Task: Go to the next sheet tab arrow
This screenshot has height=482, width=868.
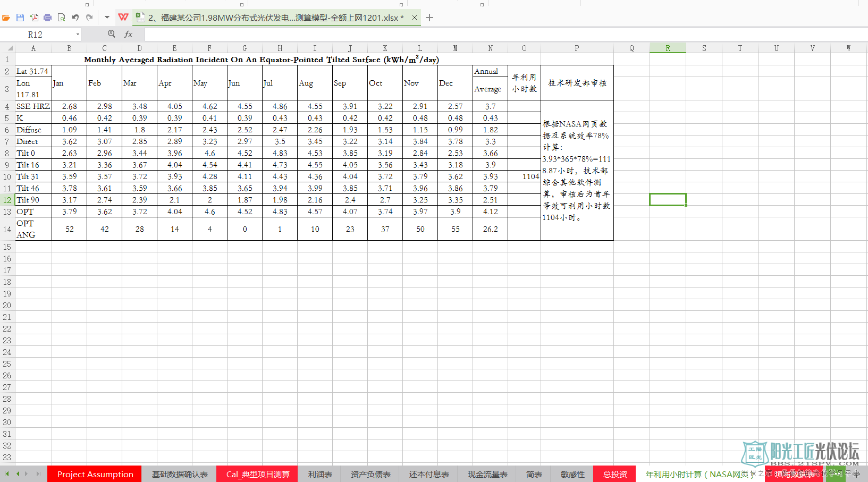Action: pos(27,473)
